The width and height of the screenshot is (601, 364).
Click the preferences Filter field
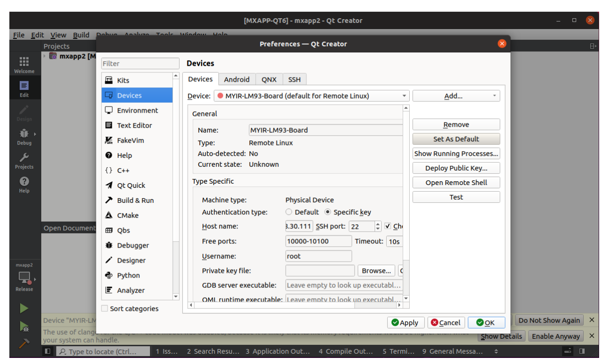tap(140, 64)
